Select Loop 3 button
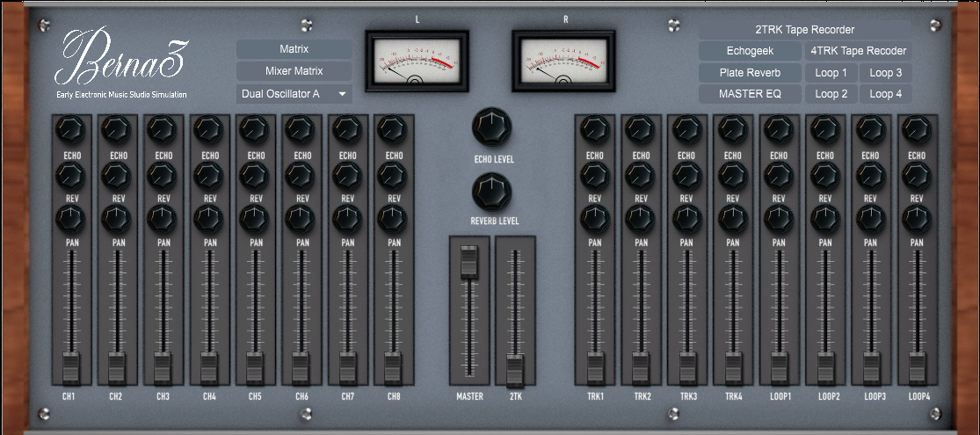 point(886,72)
